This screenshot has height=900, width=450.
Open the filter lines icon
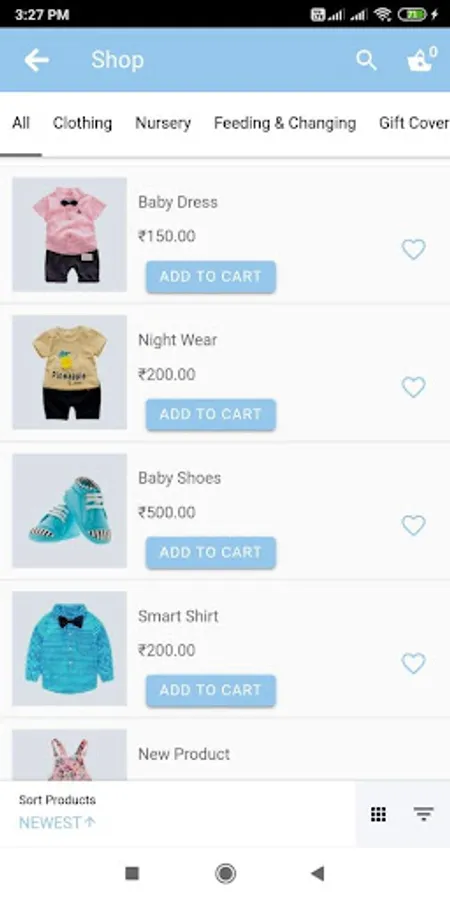pyautogui.click(x=424, y=814)
